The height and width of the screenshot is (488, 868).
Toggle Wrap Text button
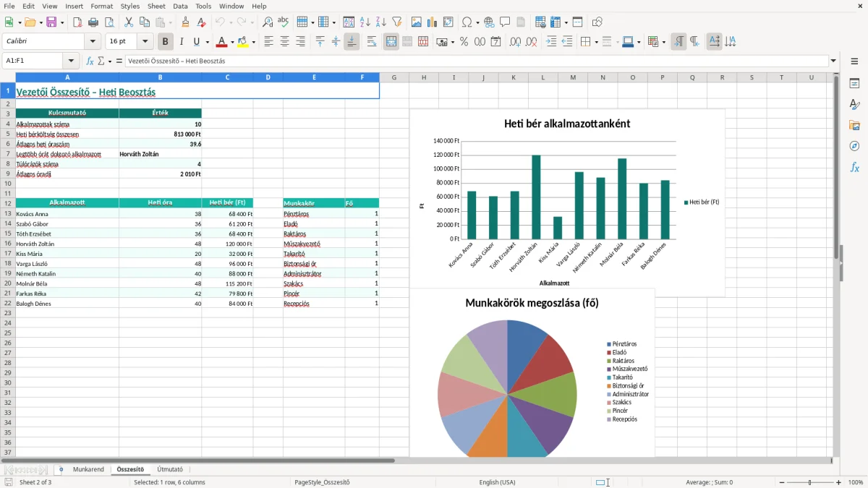click(372, 42)
